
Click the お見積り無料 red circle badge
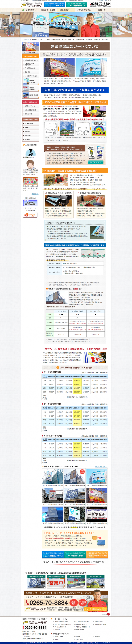[73, 603]
